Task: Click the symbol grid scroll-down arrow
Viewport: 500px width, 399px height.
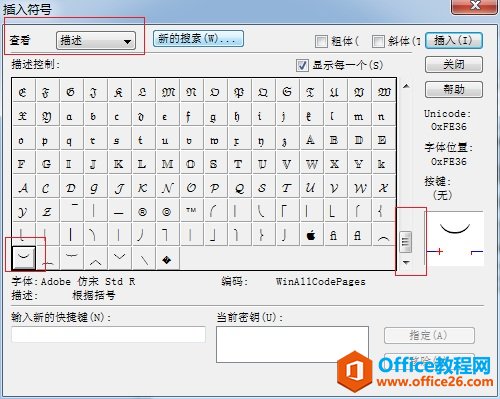Action: click(406, 263)
